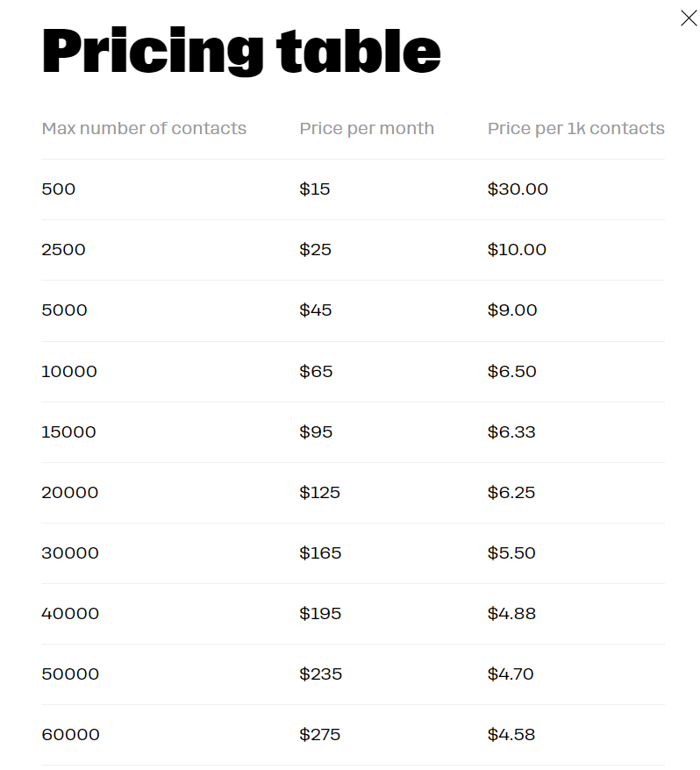Screen dimensions: 700x770
Task: Select the 2500 contacts tier
Action: (x=63, y=250)
